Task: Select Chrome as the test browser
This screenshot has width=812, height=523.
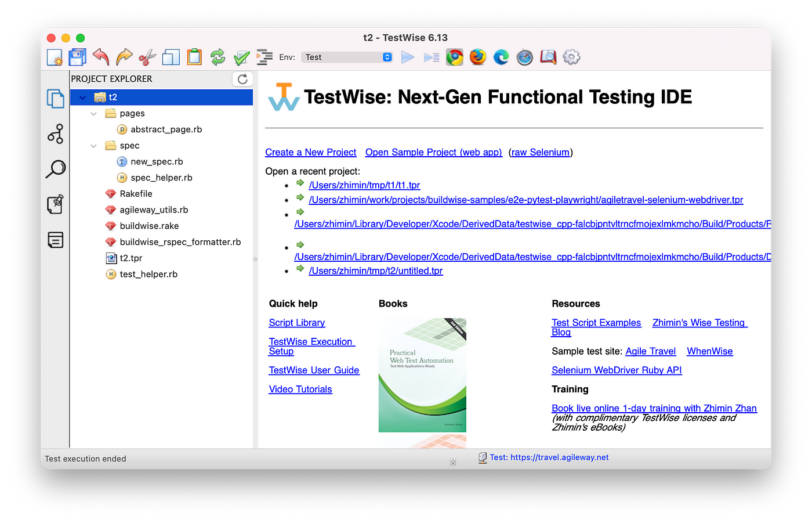Action: [x=455, y=57]
